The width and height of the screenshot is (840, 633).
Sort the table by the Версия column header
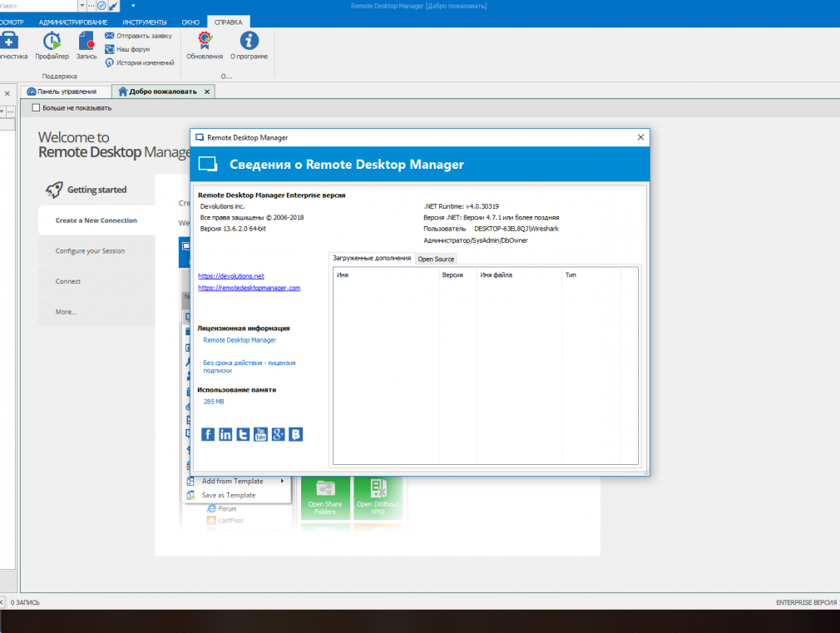tap(457, 275)
